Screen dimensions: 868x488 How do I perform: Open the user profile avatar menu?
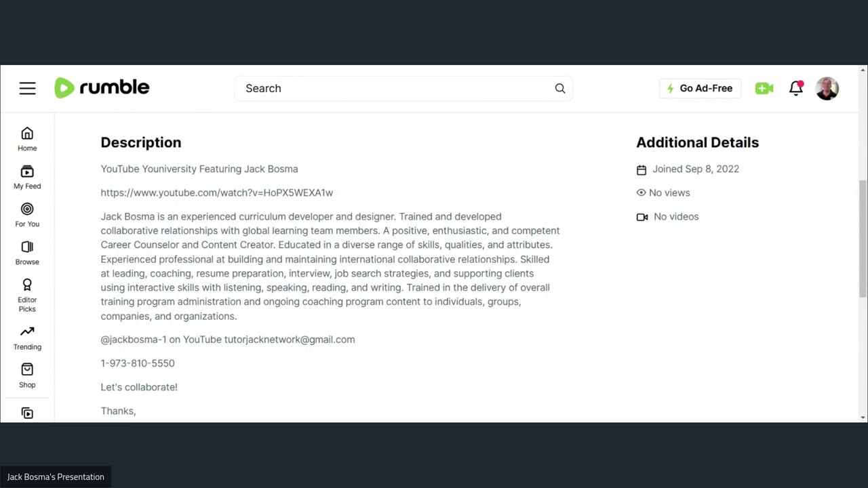click(827, 88)
